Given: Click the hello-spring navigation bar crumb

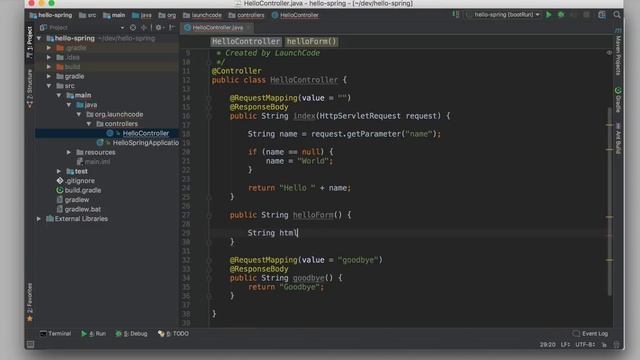Looking at the screenshot, I should 51,15.
